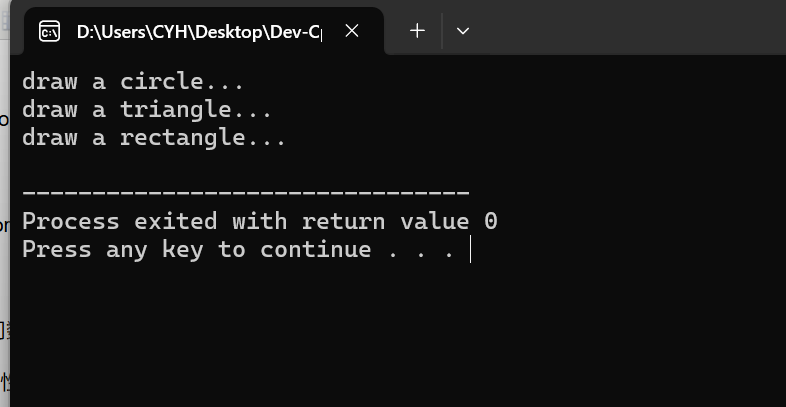786x407 pixels.
Task: Click the return value 0 in the output
Action: click(491, 222)
